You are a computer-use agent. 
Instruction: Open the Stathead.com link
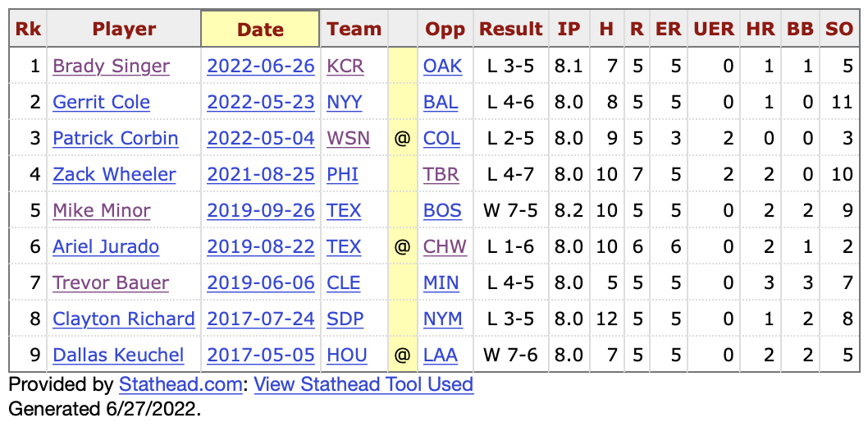pyautogui.click(x=180, y=384)
